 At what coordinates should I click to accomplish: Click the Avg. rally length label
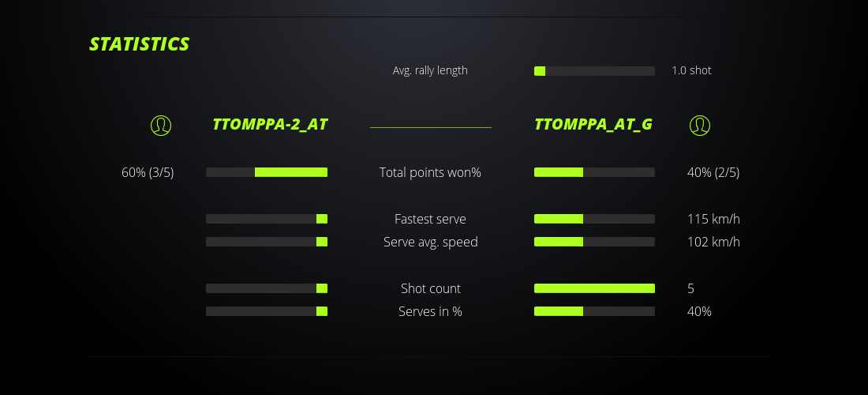[430, 70]
